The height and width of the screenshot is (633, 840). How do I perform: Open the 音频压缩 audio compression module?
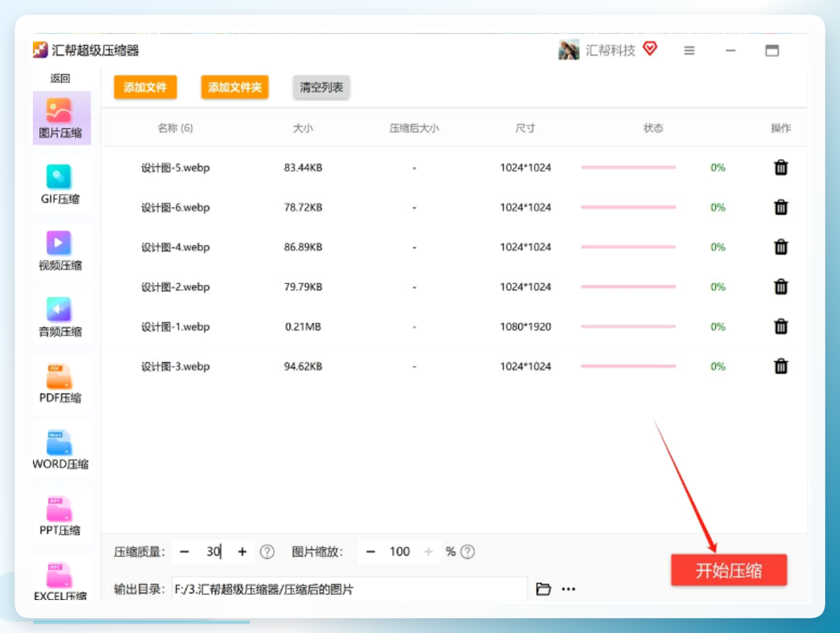[61, 318]
